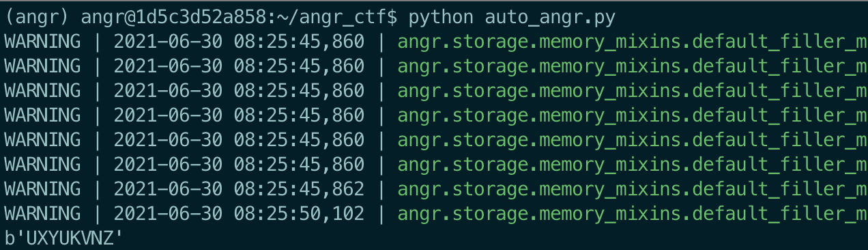
Task: Click the last WARNING label
Action: pos(43,214)
